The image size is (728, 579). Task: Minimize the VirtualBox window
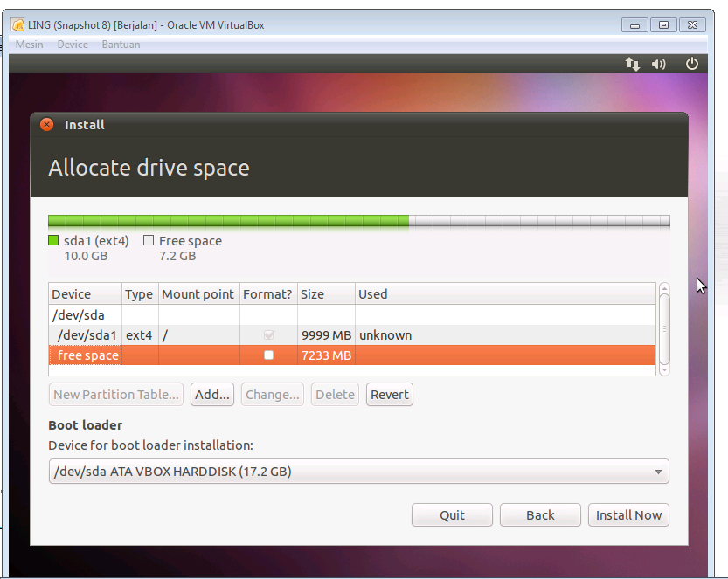tap(635, 25)
